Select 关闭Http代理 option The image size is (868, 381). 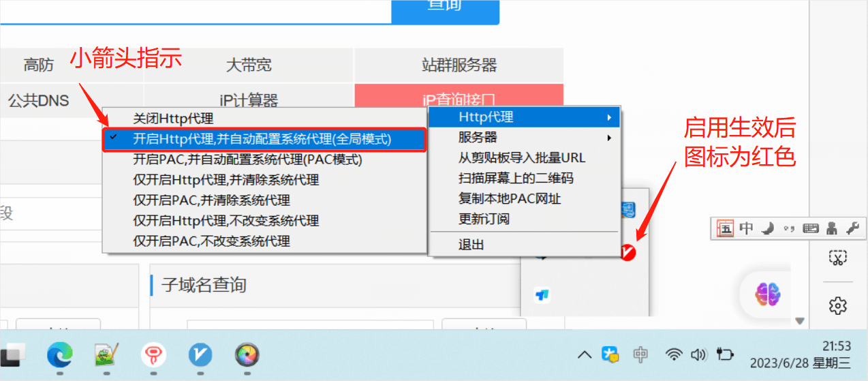(x=264, y=119)
